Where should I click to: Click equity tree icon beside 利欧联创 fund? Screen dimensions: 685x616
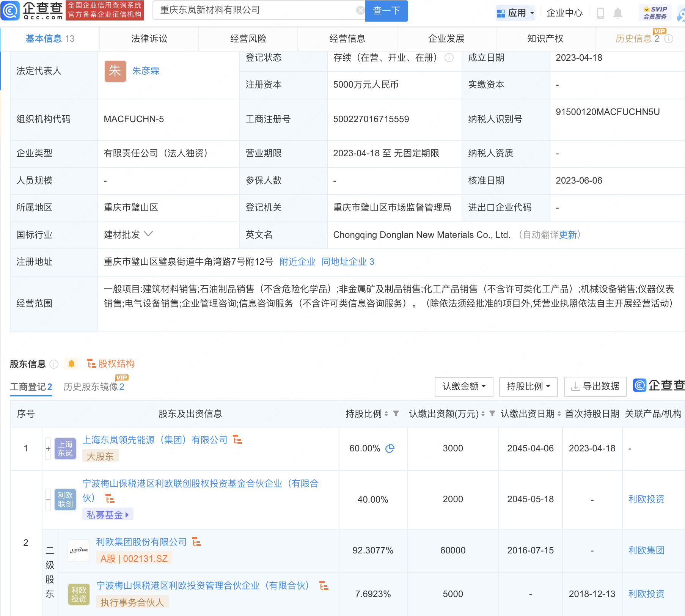pos(110,498)
